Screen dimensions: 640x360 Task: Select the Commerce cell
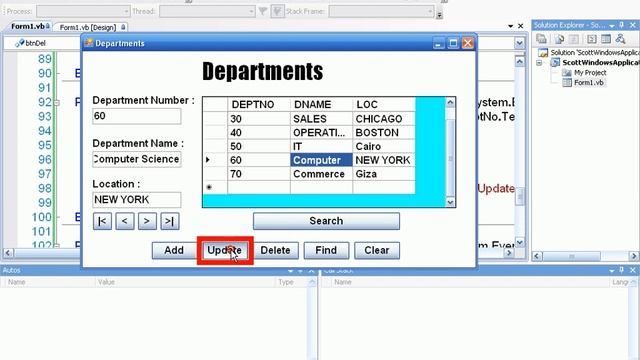pos(321,174)
